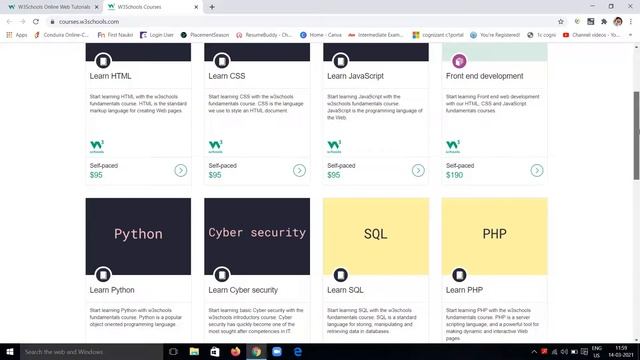Open the Channel videos YouTube bookmark
Viewport: 640px width, 360px height.
[x=591, y=35]
